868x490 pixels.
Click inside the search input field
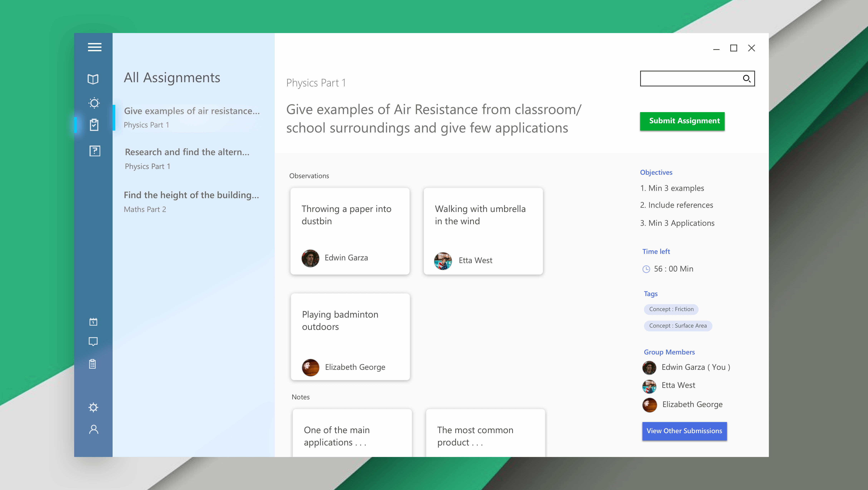point(689,79)
